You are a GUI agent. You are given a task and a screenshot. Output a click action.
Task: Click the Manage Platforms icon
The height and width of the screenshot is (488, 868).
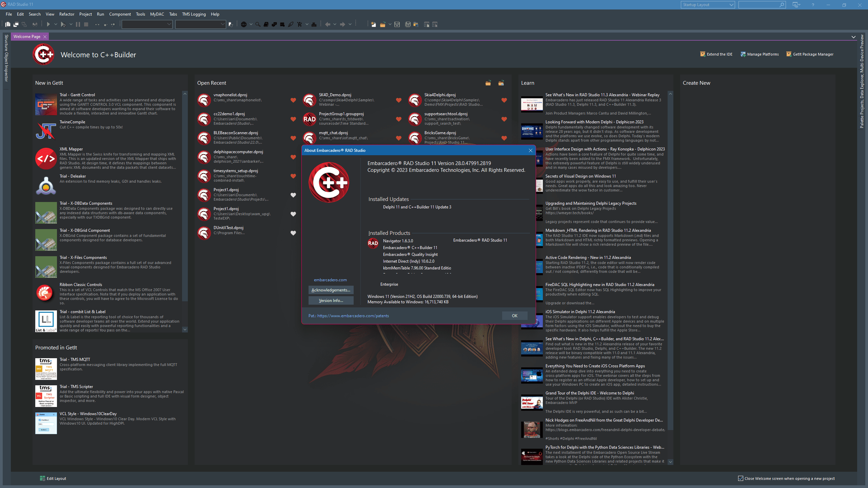tap(743, 54)
